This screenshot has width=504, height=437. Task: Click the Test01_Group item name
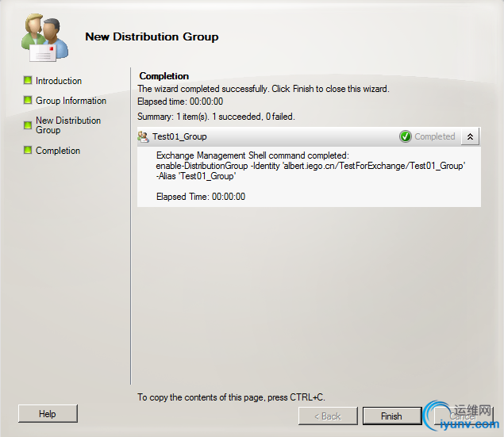[179, 136]
